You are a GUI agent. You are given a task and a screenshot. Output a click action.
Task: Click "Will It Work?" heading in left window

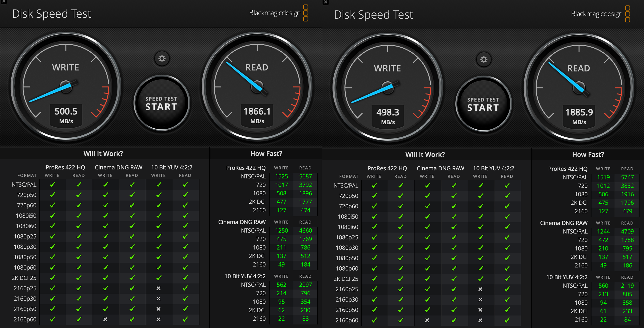103,154
